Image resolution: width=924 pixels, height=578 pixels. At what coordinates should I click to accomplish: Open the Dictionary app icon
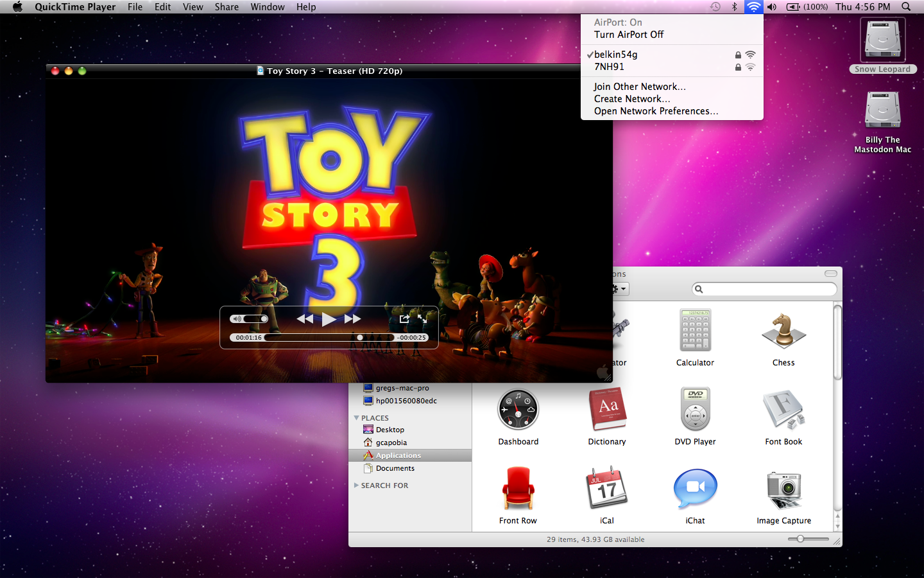607,409
